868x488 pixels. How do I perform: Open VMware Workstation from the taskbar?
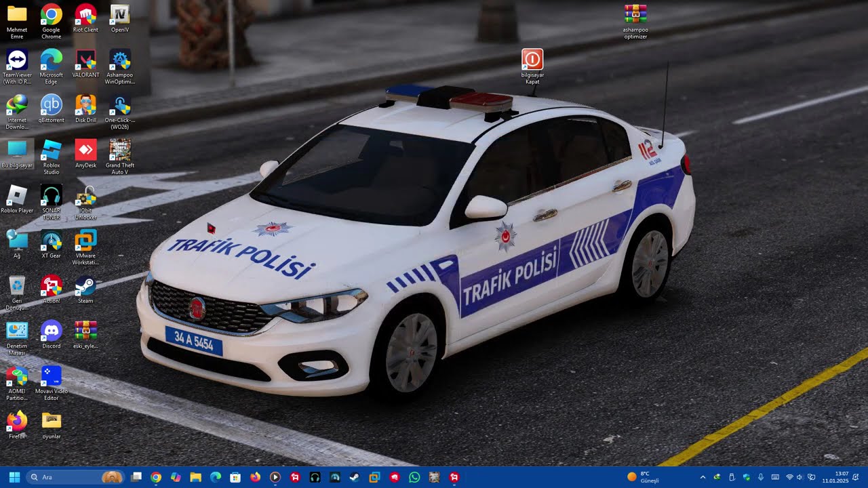pyautogui.click(x=374, y=477)
